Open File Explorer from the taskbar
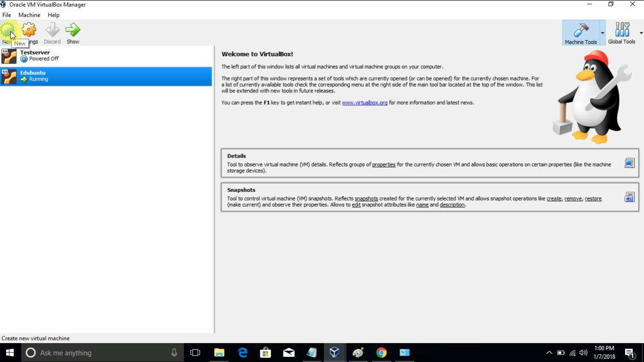 (219, 353)
